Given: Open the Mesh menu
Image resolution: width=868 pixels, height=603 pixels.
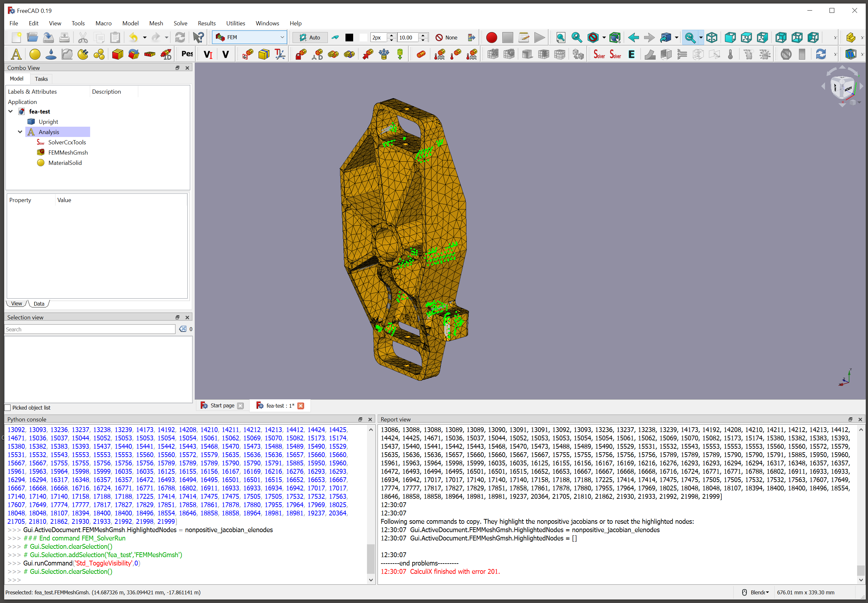Looking at the screenshot, I should pos(156,23).
